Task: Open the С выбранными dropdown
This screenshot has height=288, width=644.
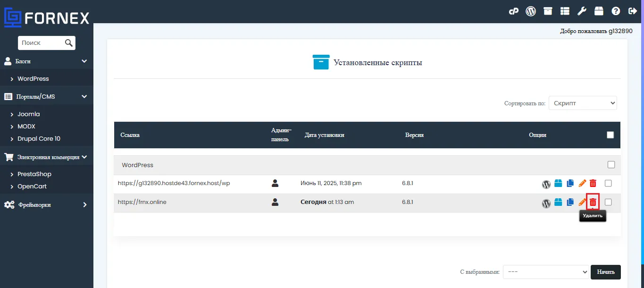Action: tap(546, 272)
